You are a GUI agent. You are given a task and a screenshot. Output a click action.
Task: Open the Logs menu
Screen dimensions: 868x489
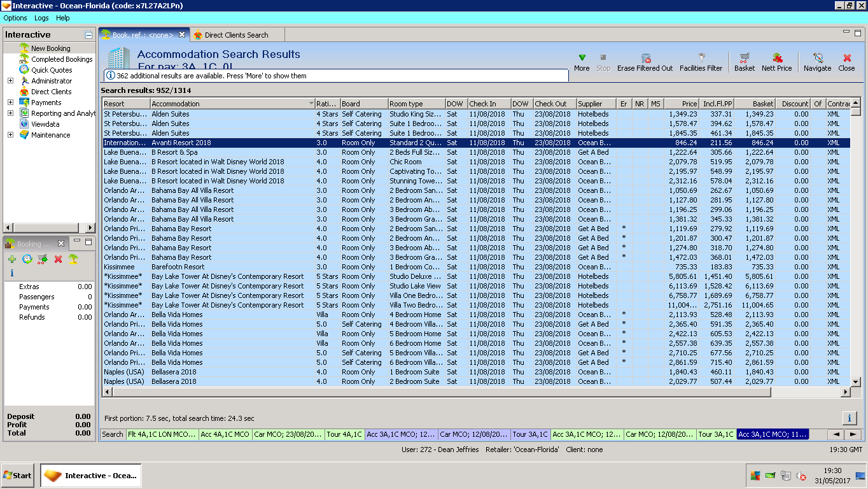(x=41, y=18)
